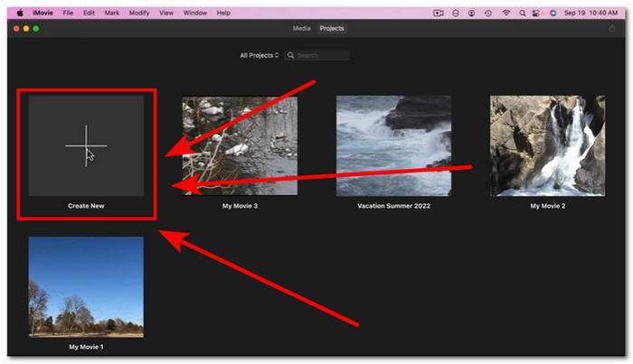
Task: Click the screen recording camera icon
Action: 439,13
